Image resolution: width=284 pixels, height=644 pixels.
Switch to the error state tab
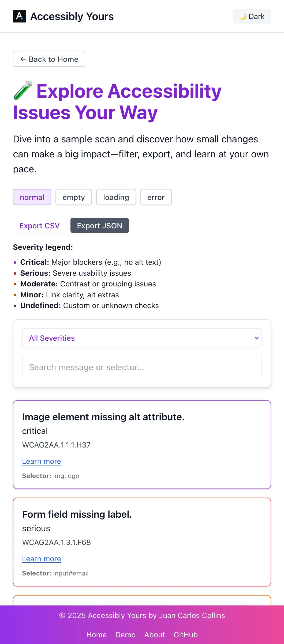156,197
